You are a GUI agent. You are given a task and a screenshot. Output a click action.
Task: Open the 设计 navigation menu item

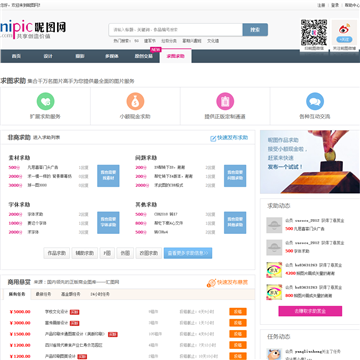click(x=48, y=56)
